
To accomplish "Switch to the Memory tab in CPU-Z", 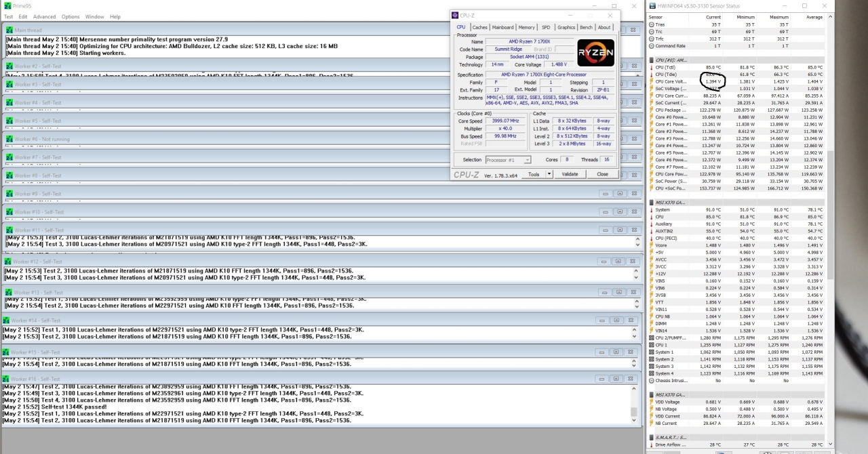I will (526, 27).
